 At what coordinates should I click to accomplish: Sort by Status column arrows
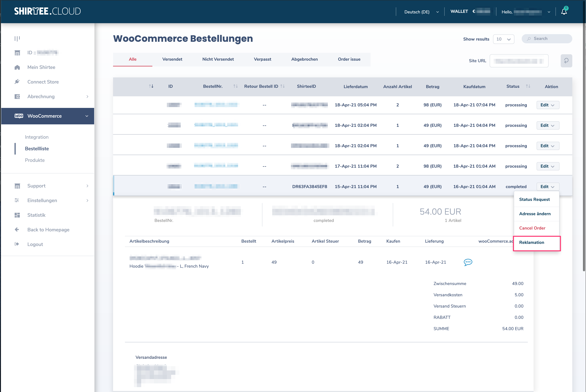[528, 86]
